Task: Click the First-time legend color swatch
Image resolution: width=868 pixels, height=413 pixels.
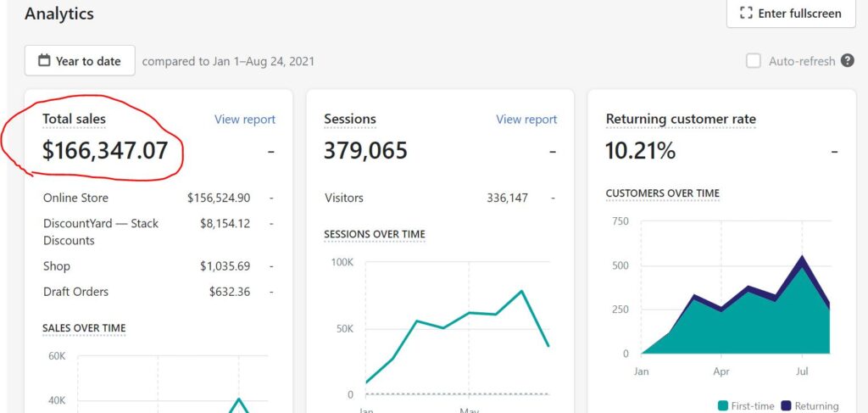Action: pos(722,406)
